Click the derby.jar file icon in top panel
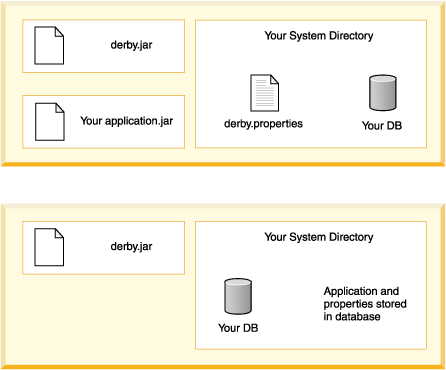Image resolution: width=446 pixels, height=370 pixels. pos(49,45)
